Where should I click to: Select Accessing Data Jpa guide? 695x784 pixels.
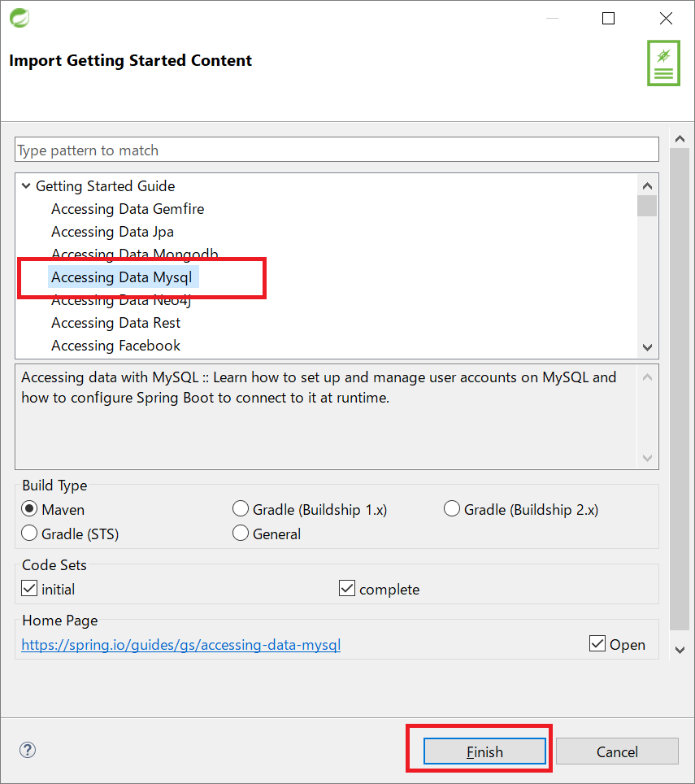[x=112, y=232]
